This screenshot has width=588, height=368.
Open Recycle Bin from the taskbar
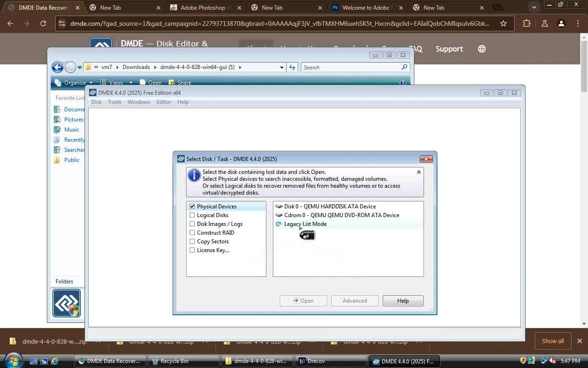coord(184,361)
